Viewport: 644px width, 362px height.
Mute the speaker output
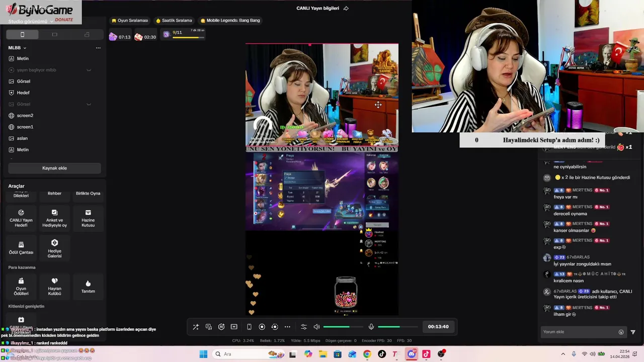tap(316, 327)
